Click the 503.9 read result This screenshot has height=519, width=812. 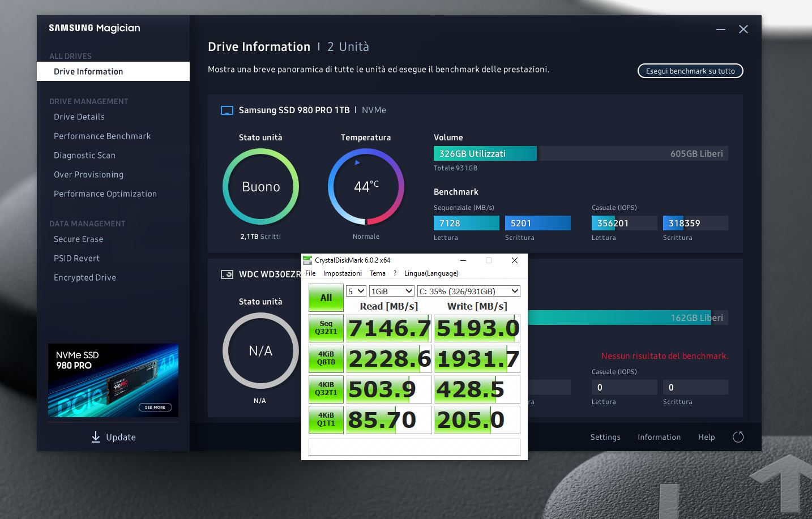pos(389,389)
